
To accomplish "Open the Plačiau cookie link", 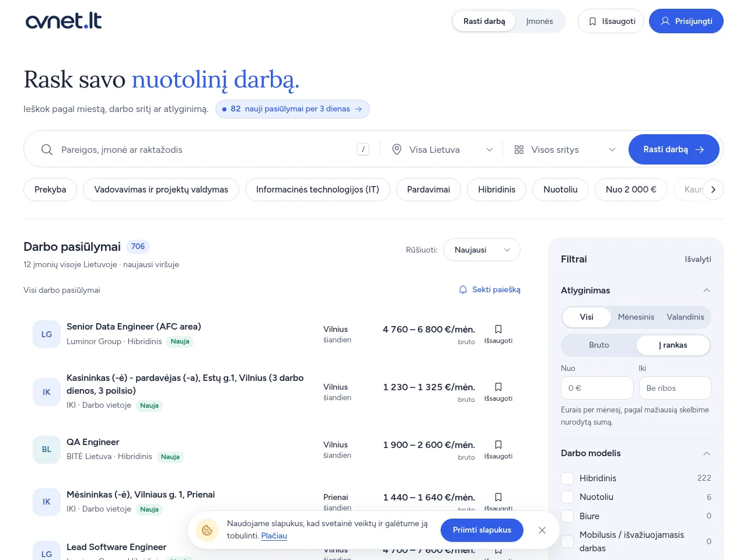I will [x=274, y=536].
